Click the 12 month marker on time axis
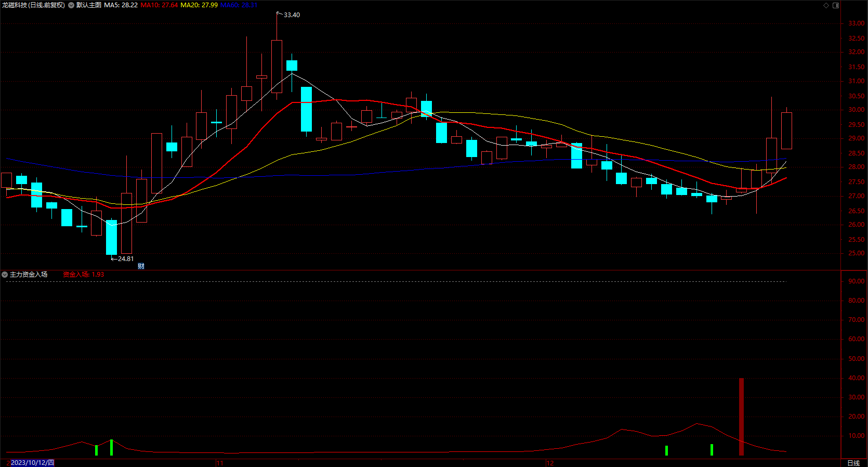 pyautogui.click(x=550, y=463)
